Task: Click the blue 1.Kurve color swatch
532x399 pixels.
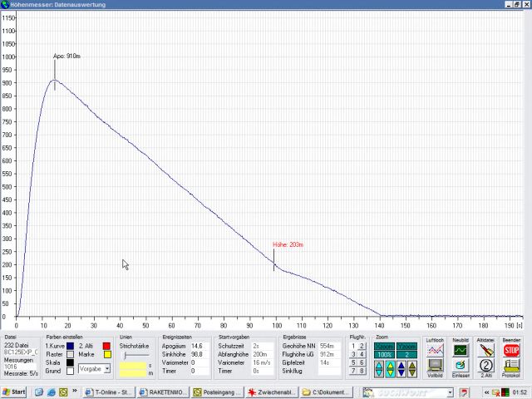Action: pos(71,346)
